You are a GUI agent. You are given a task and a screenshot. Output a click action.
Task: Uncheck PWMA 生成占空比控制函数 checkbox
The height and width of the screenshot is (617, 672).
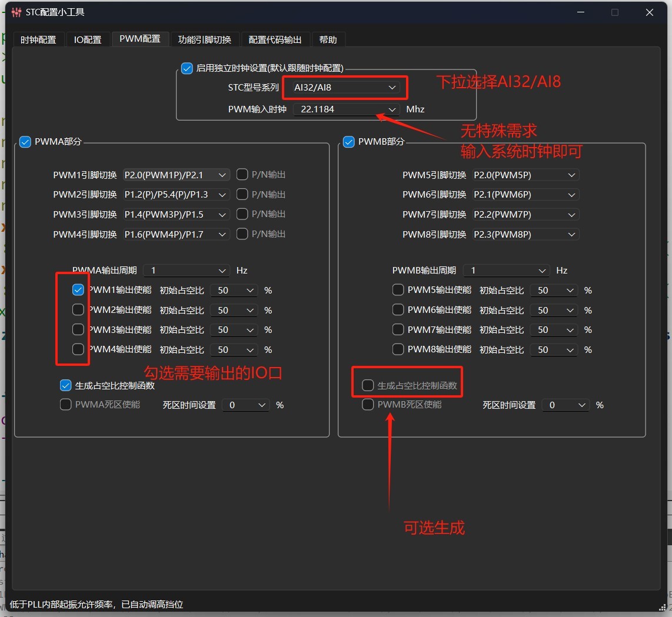coord(66,386)
